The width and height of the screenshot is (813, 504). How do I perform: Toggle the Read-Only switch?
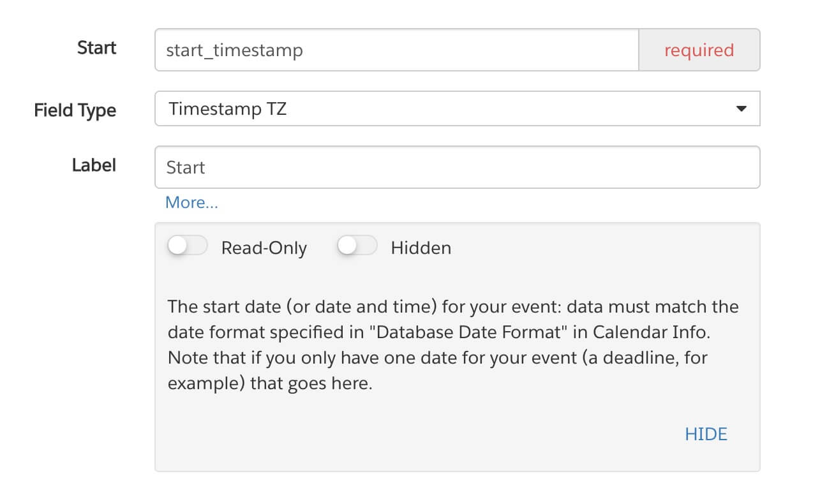point(188,246)
